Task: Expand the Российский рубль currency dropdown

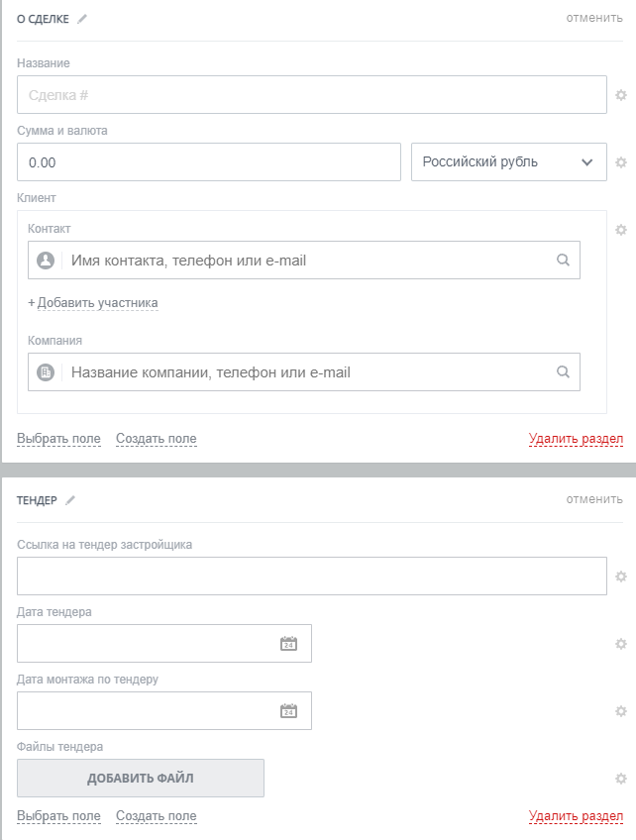Action: click(508, 162)
